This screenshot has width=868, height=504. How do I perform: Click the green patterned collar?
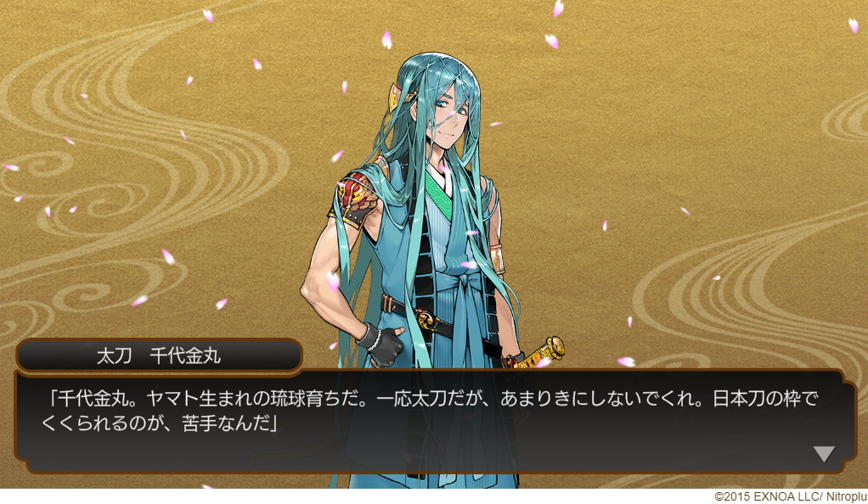(x=439, y=193)
